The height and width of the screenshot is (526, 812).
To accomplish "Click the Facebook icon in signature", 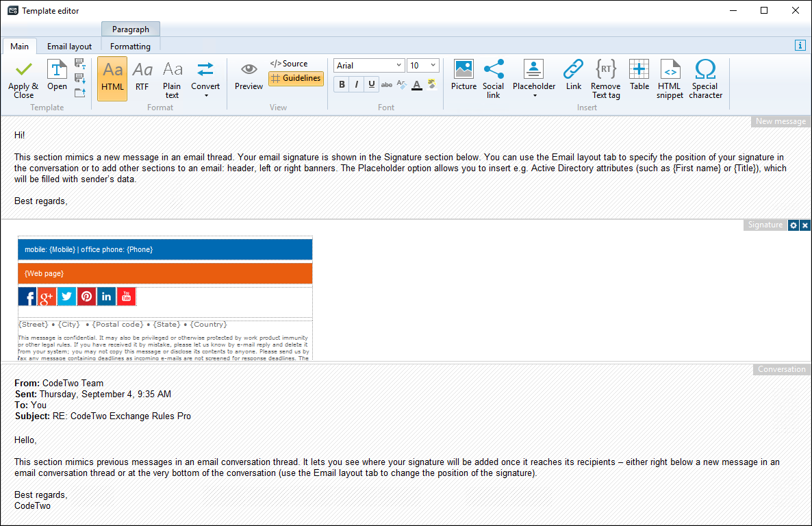I will tap(27, 297).
